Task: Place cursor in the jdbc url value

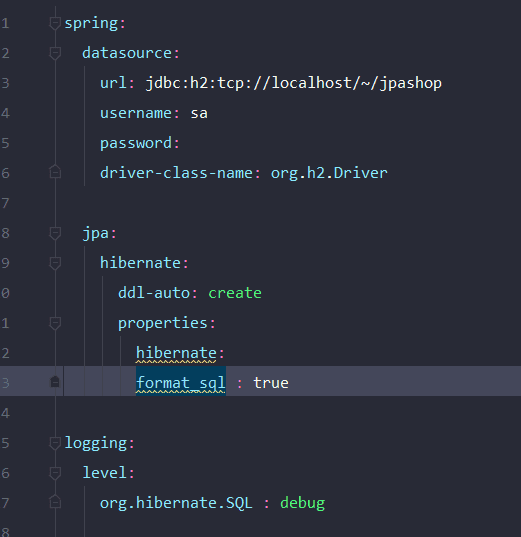Action: pyautogui.click(x=294, y=83)
